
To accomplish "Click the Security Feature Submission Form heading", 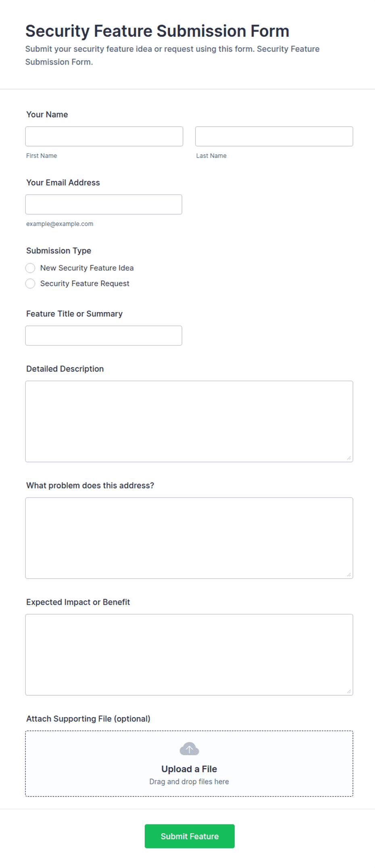I will (x=157, y=31).
